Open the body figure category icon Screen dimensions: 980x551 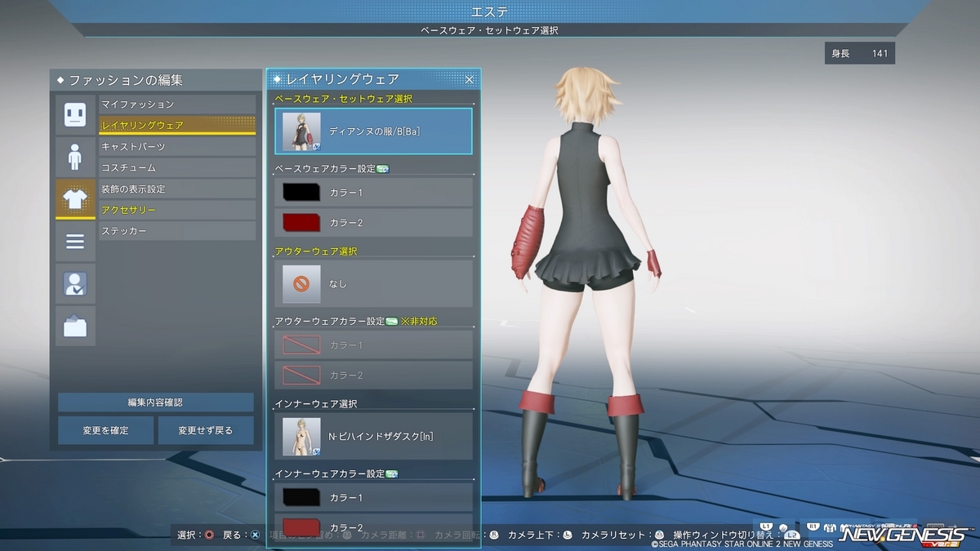[x=75, y=157]
